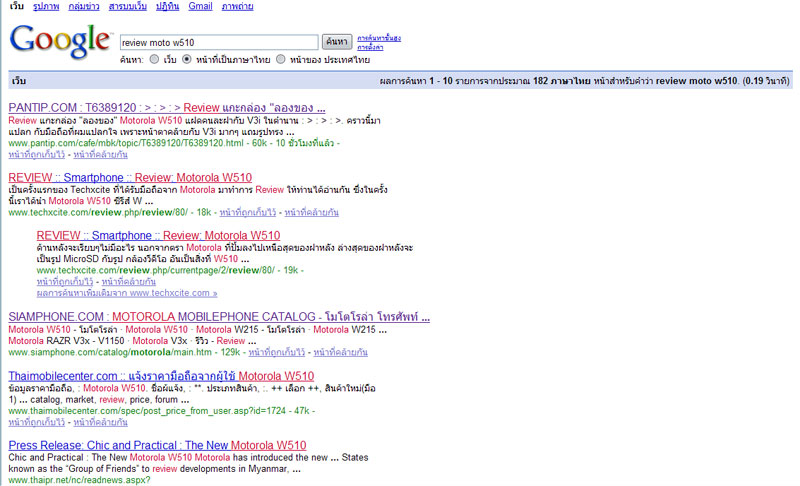Open similar pages for the PANTIP result
The width and height of the screenshot is (800, 486).
101,154
